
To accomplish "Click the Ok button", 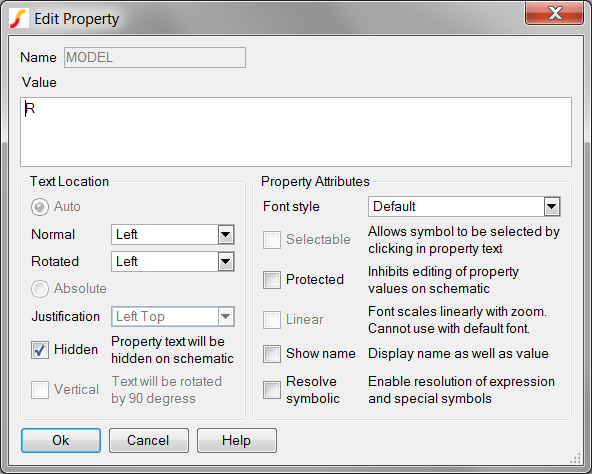I will tap(61, 440).
